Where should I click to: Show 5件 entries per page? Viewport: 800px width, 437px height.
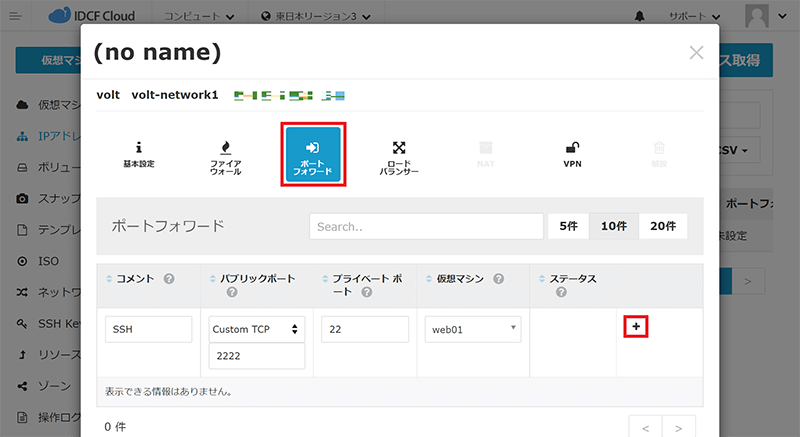[x=568, y=226]
